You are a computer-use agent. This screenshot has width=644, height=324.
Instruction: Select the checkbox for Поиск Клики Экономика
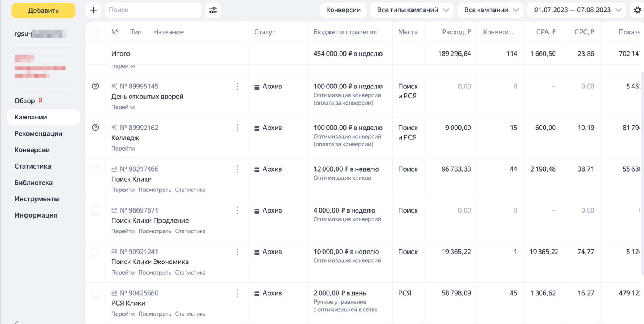[x=95, y=252]
